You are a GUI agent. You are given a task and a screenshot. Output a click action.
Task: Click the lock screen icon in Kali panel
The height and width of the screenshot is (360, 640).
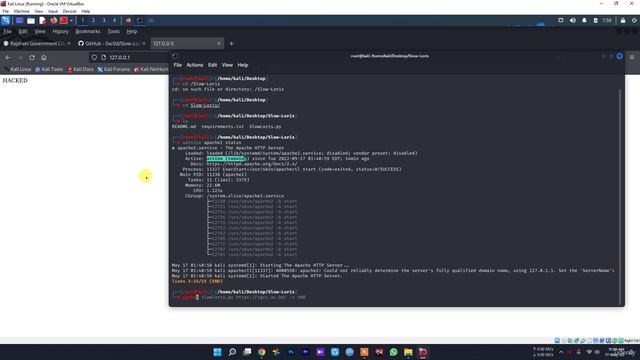pyautogui.click(x=623, y=20)
